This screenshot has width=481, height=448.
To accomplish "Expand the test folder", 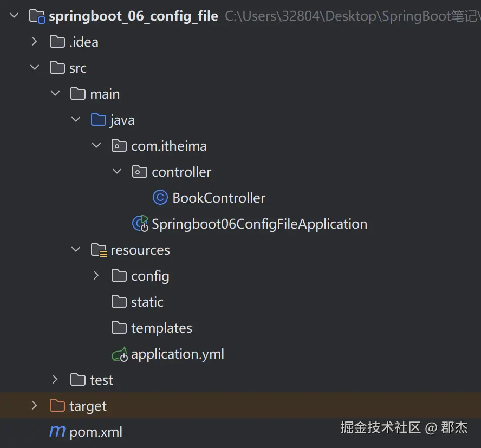I will (x=55, y=380).
